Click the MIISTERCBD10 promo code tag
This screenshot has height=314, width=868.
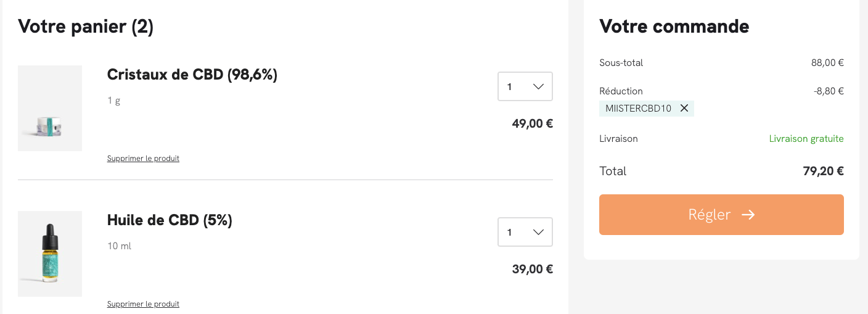[647, 109]
